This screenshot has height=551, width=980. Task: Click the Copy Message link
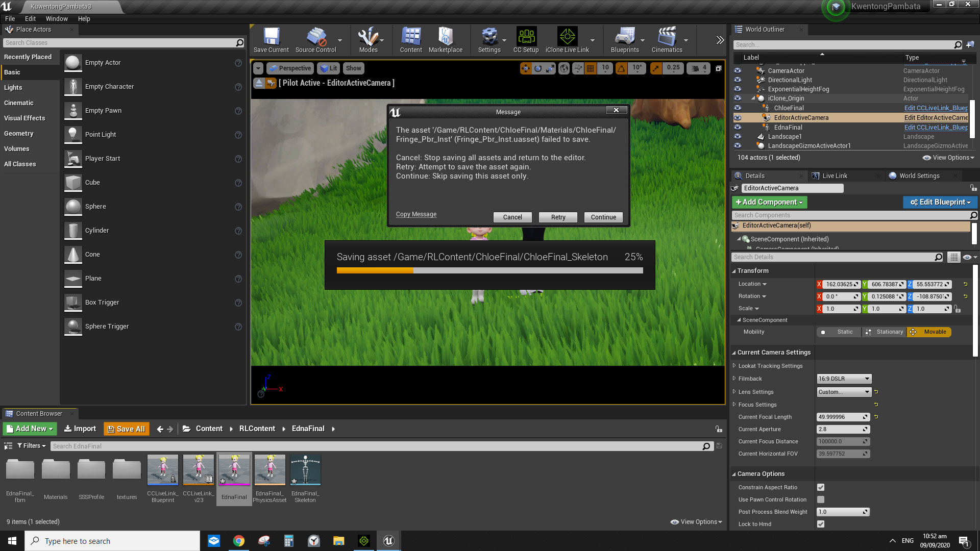pos(416,214)
